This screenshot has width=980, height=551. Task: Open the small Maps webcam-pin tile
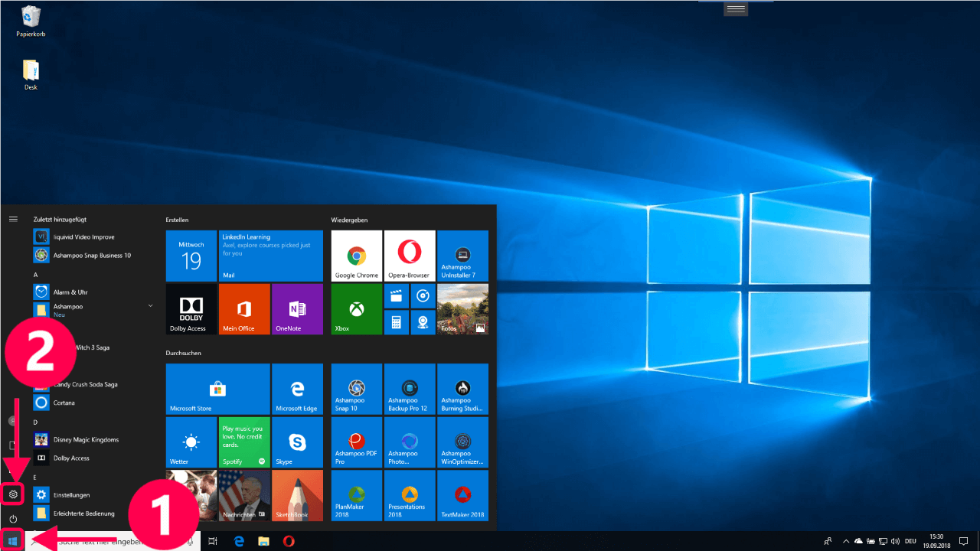coord(423,322)
